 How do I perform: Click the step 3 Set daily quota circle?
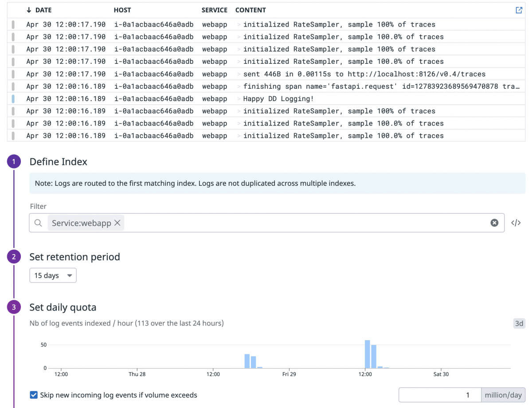tap(13, 307)
